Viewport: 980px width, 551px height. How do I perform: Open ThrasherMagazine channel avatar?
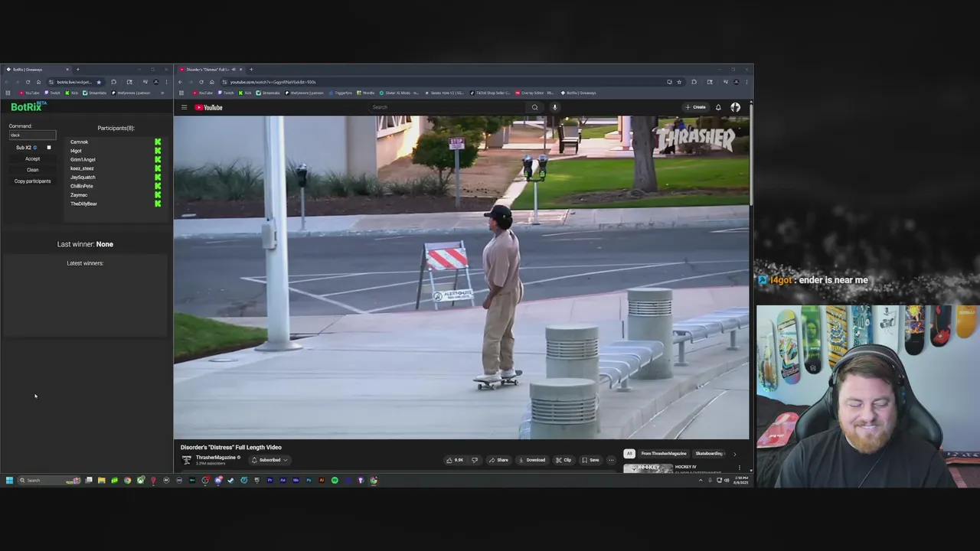coord(186,460)
